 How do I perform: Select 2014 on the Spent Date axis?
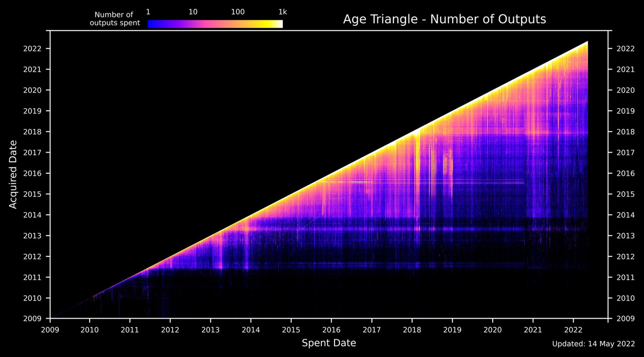pyautogui.click(x=251, y=329)
